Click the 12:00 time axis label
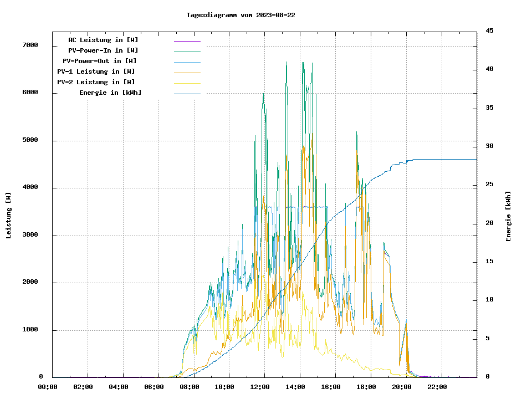532x399 pixels. coord(260,387)
